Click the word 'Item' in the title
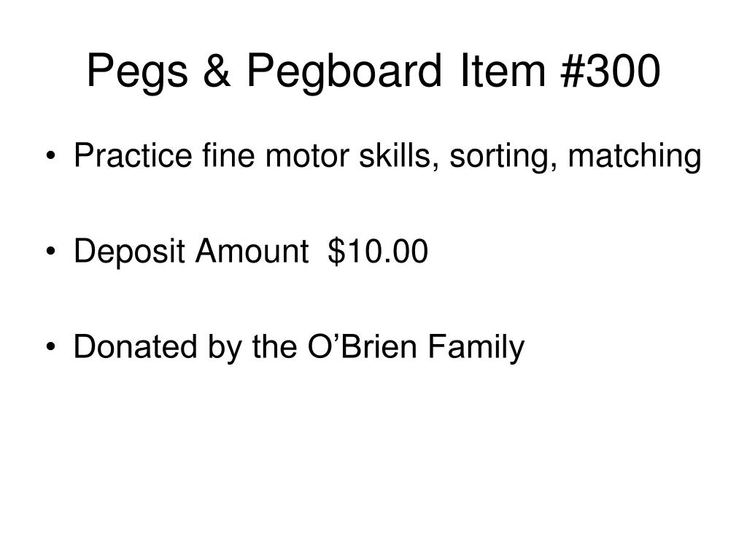The height and width of the screenshot is (560, 747). (503, 71)
